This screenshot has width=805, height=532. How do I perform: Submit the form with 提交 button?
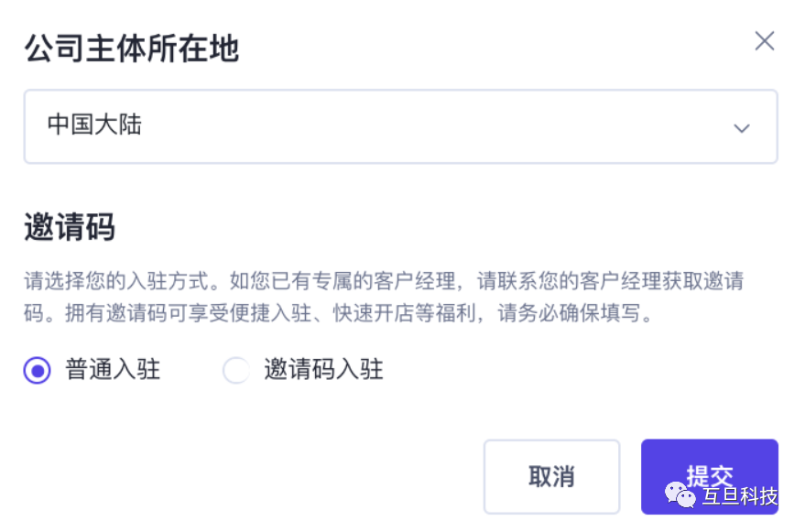click(710, 476)
